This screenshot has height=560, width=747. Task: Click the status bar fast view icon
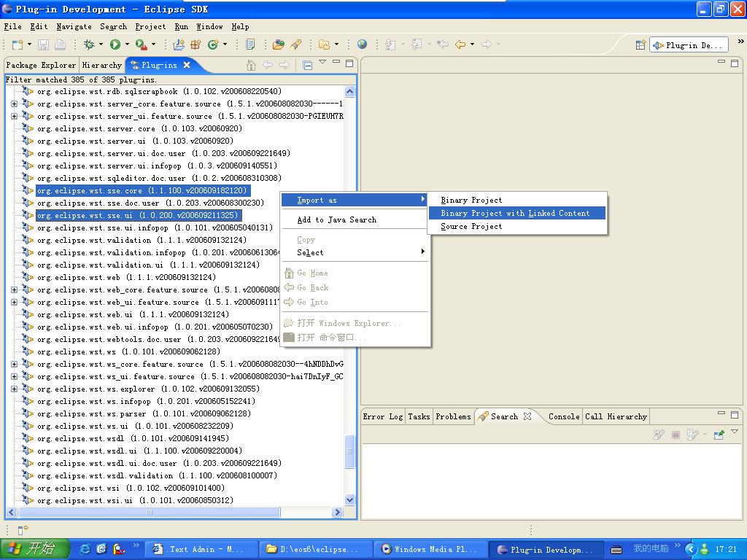click(x=23, y=530)
